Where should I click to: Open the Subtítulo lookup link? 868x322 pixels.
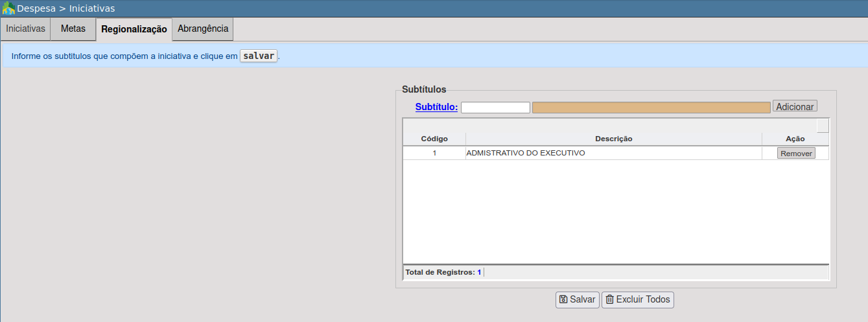[436, 107]
